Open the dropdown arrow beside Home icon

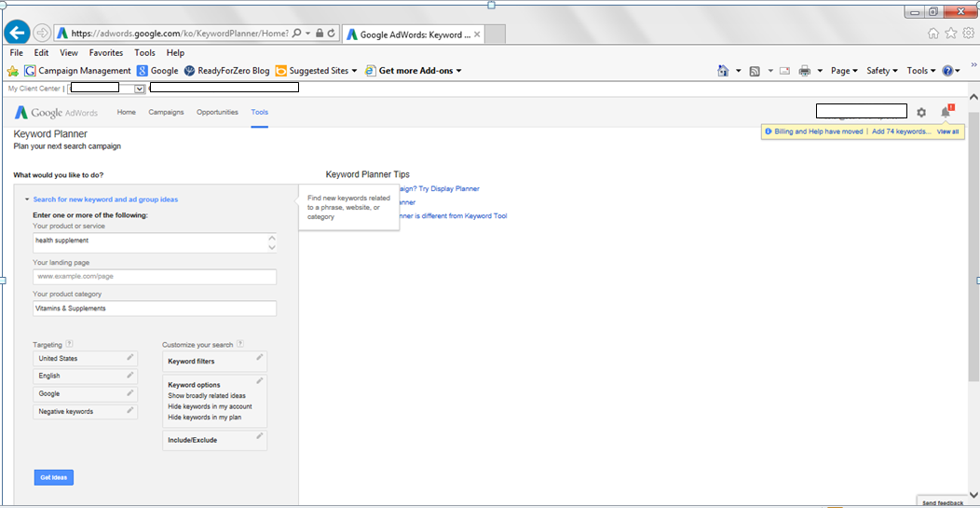pos(738,72)
